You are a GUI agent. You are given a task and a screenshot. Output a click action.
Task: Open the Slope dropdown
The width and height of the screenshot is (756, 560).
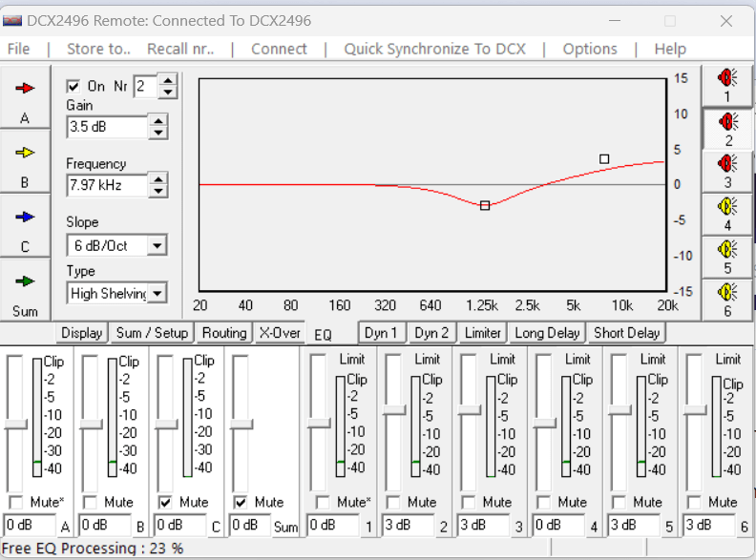[157, 246]
